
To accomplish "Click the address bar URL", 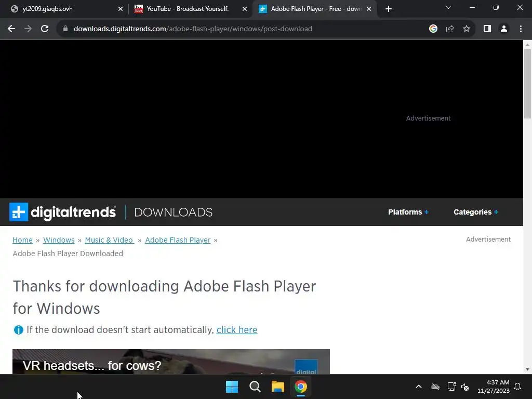I will click(x=193, y=29).
